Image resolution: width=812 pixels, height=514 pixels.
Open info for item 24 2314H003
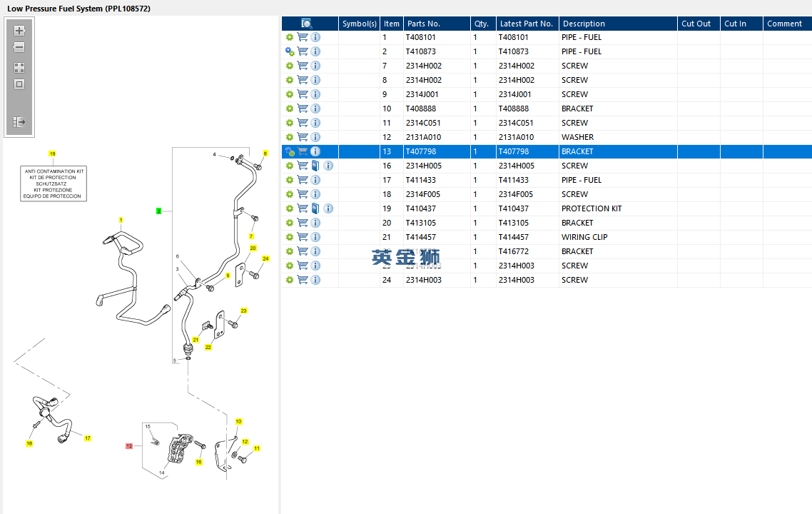(315, 280)
